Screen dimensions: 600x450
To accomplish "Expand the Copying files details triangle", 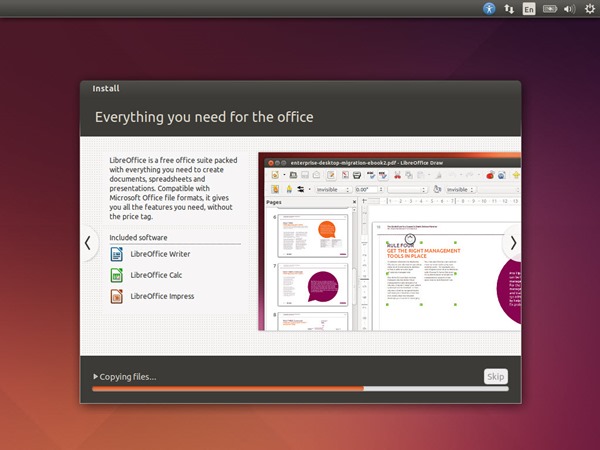I will point(95,377).
